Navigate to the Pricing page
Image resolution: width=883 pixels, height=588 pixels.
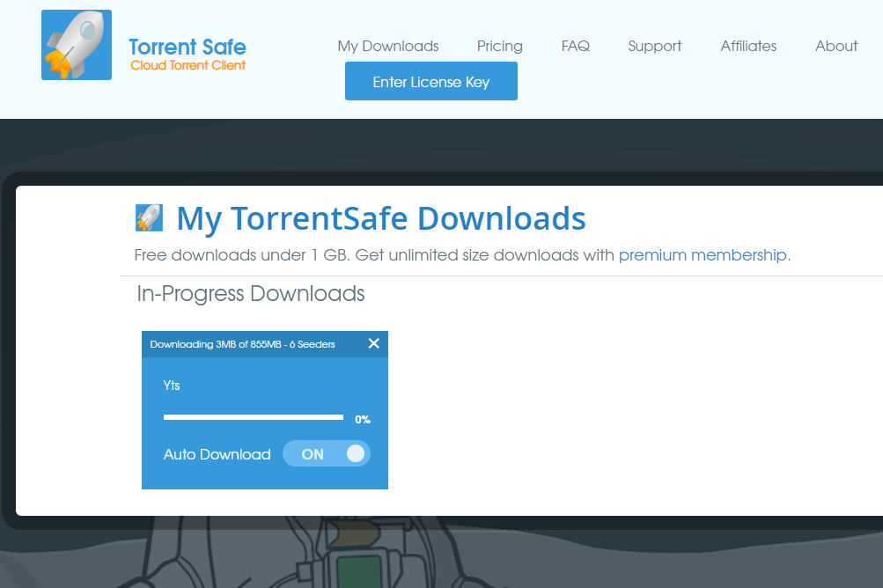click(x=499, y=46)
